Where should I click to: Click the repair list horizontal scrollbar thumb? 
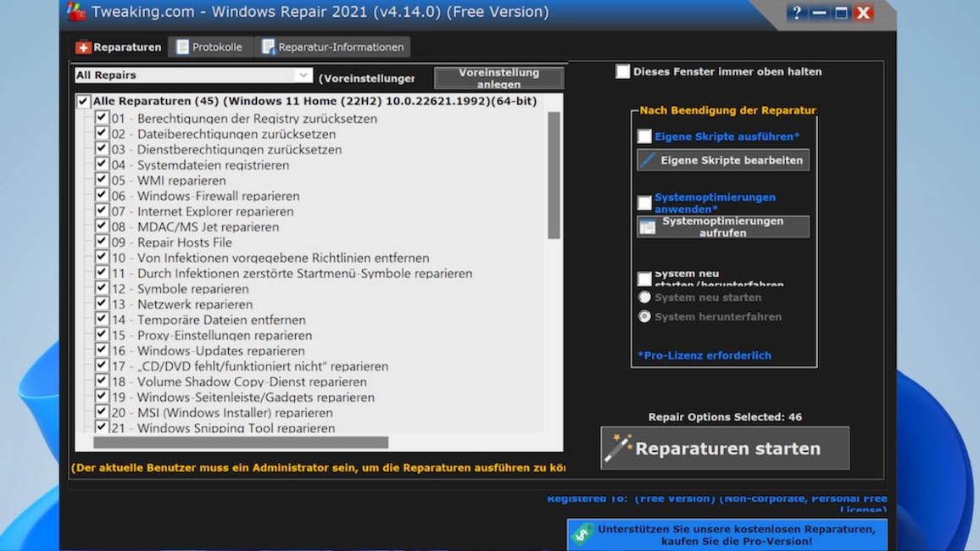(x=241, y=443)
